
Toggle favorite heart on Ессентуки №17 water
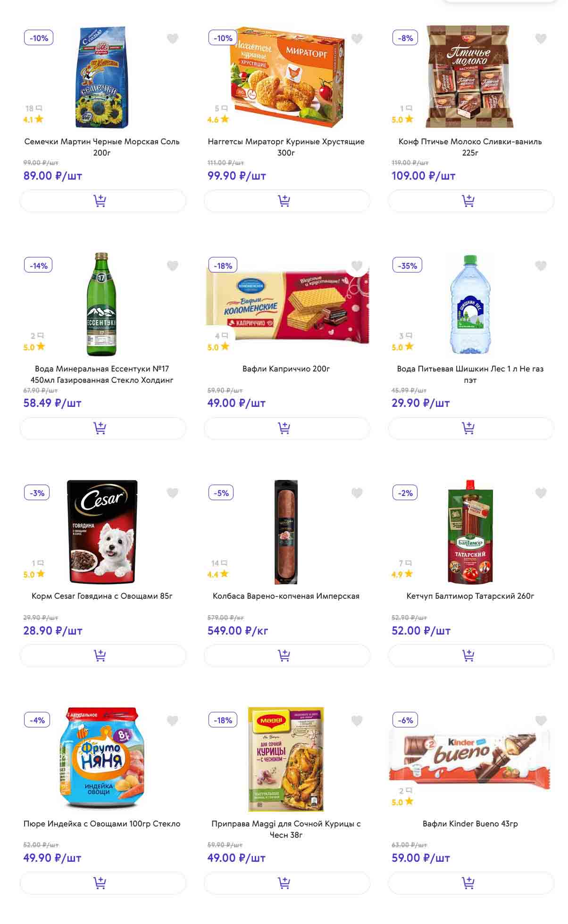(173, 266)
